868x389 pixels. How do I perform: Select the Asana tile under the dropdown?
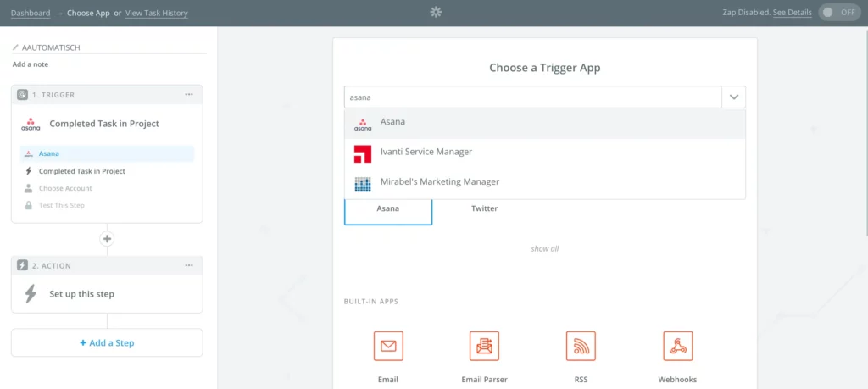[388, 211]
